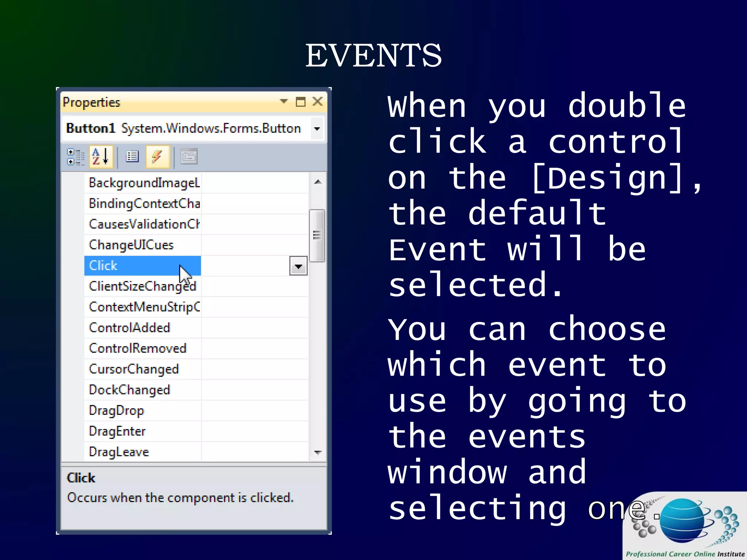Click the scrollbar up arrow
The image size is (747, 560).
point(318,182)
